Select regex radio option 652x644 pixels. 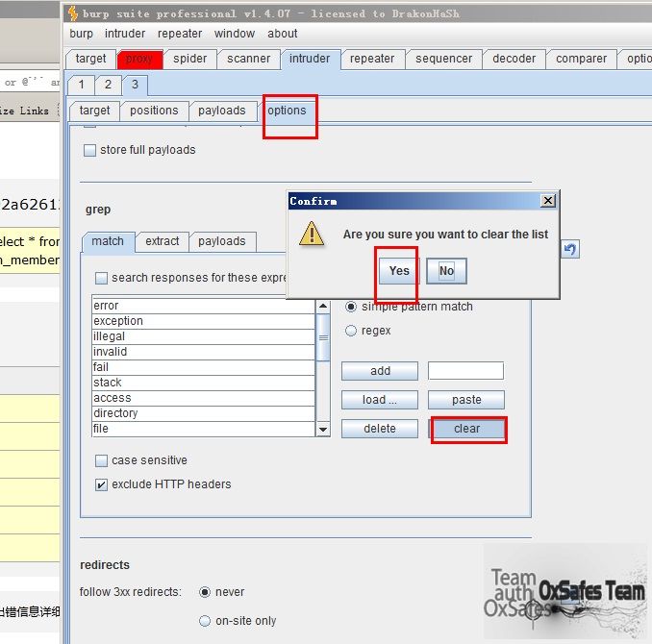pos(351,331)
